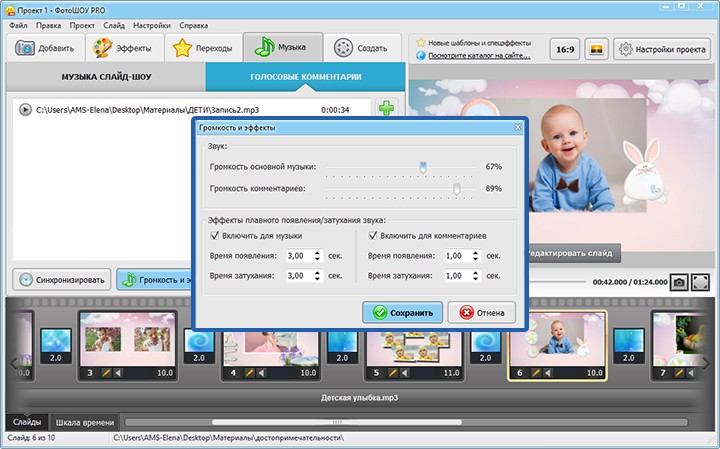Open the Настройки menu
The width and height of the screenshot is (720, 449).
152,25
